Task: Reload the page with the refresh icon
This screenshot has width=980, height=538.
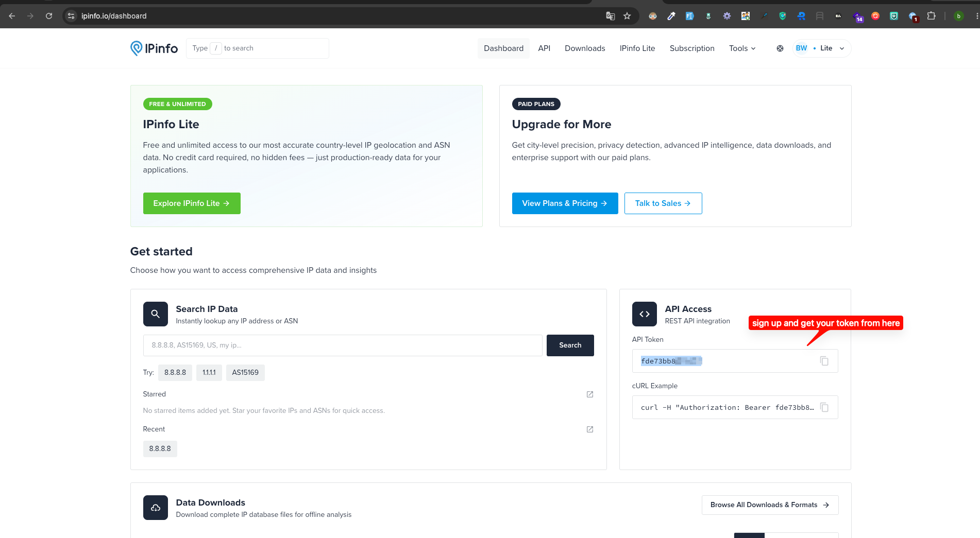Action: coord(49,16)
